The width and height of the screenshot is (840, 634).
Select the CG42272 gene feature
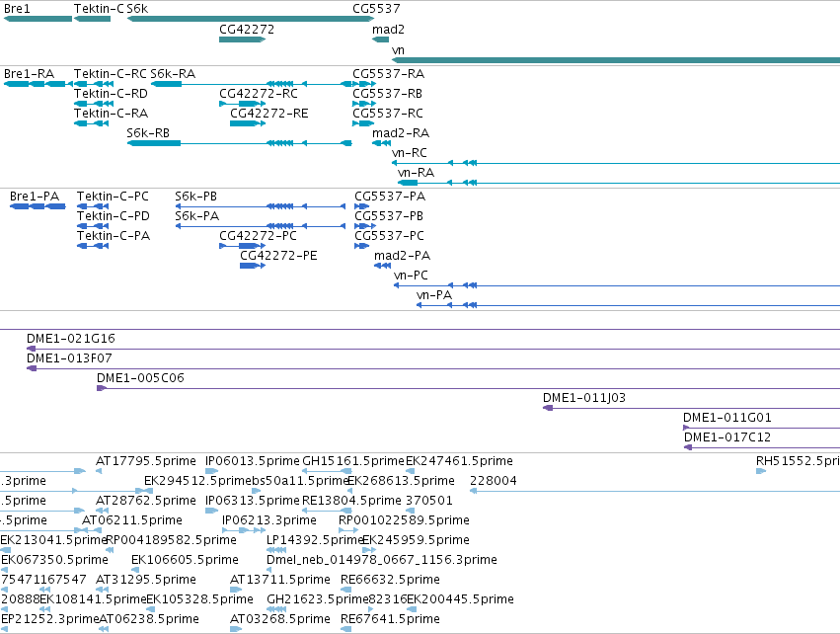tap(242, 40)
